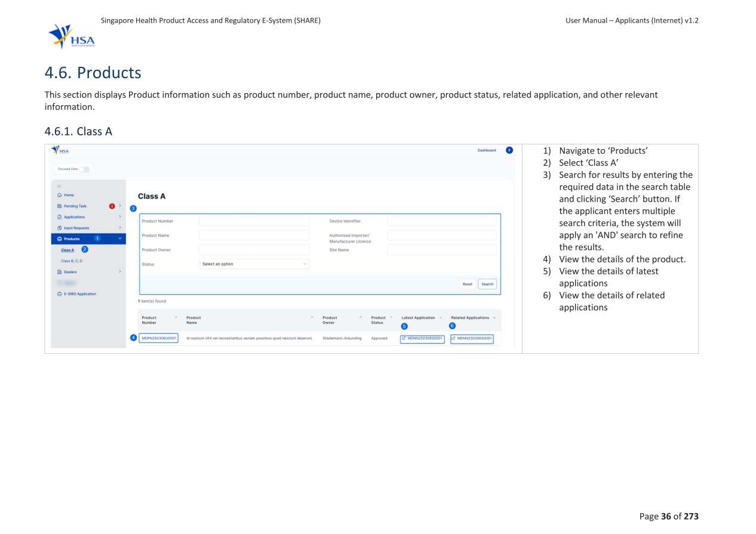Click the Applications document icon in the sidebar
This screenshot has height=534, width=756.
click(59, 217)
